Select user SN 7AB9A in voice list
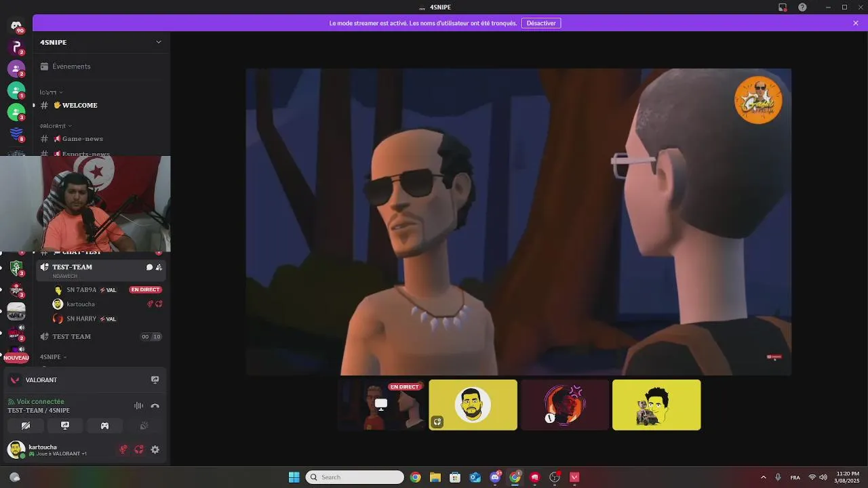Screen dimensions: 868x488 92,290
